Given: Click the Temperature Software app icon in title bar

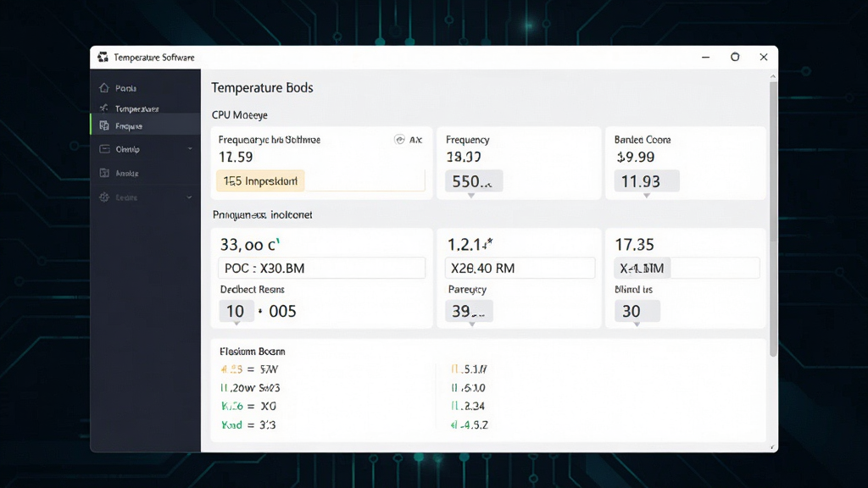Looking at the screenshot, I should coord(103,57).
